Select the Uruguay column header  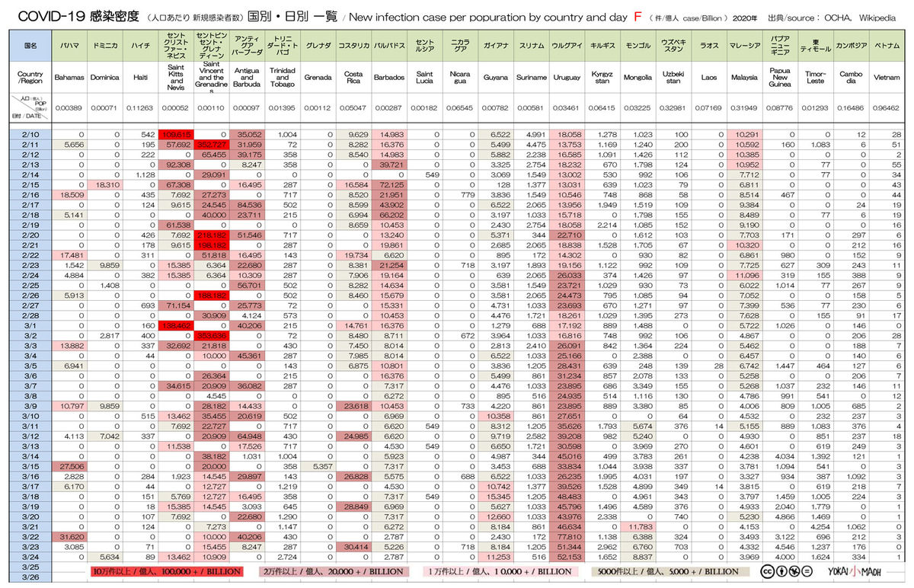(567, 78)
